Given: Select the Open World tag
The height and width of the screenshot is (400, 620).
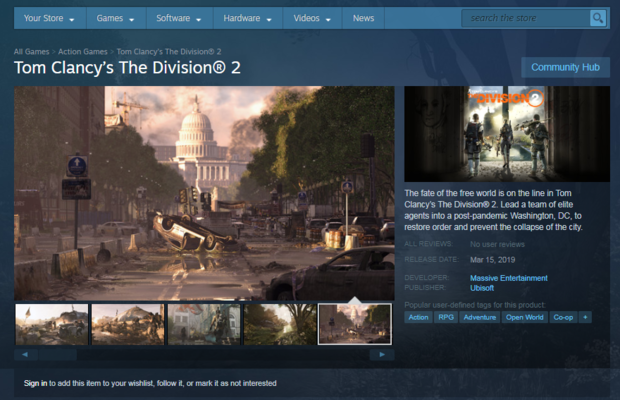Looking at the screenshot, I should pos(525,317).
